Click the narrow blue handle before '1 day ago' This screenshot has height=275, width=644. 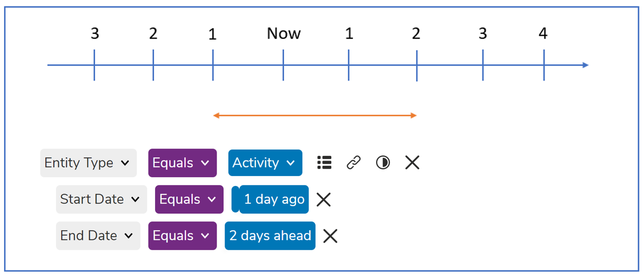(x=235, y=199)
